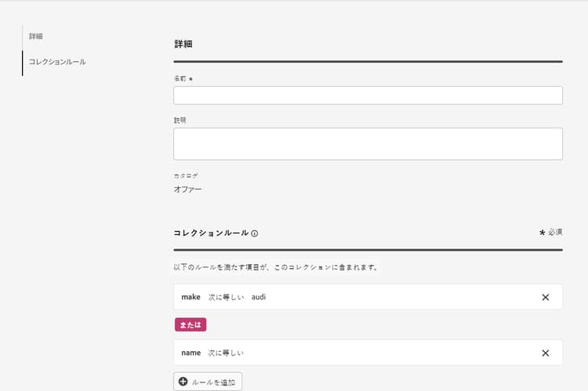Click the 詳細 section heading

coord(183,45)
